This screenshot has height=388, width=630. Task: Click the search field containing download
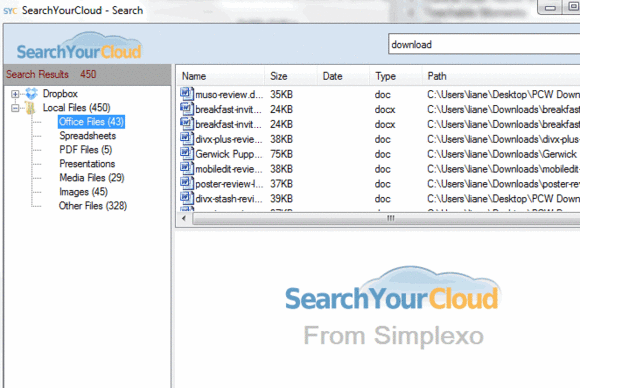pyautogui.click(x=484, y=44)
